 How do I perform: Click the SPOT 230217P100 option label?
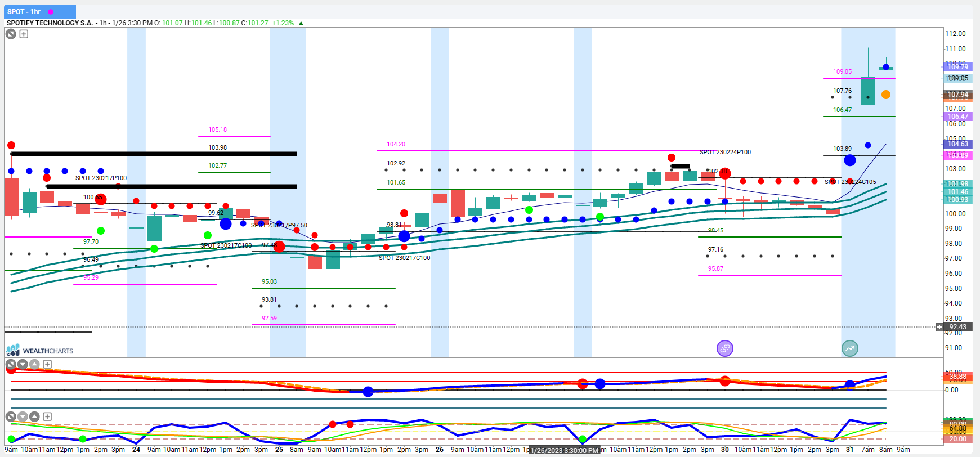101,178
